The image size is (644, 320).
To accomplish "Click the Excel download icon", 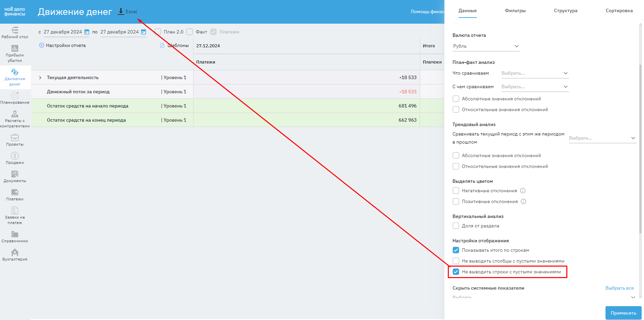I will 121,11.
